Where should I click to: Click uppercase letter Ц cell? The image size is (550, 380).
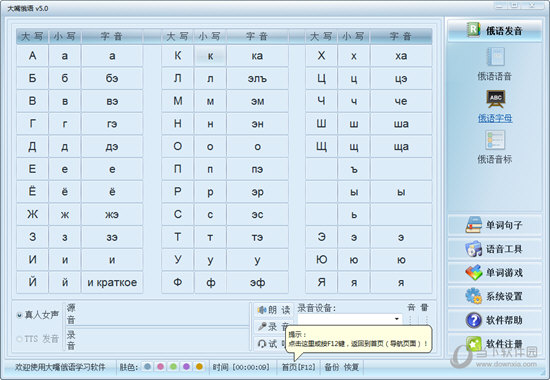(x=321, y=78)
